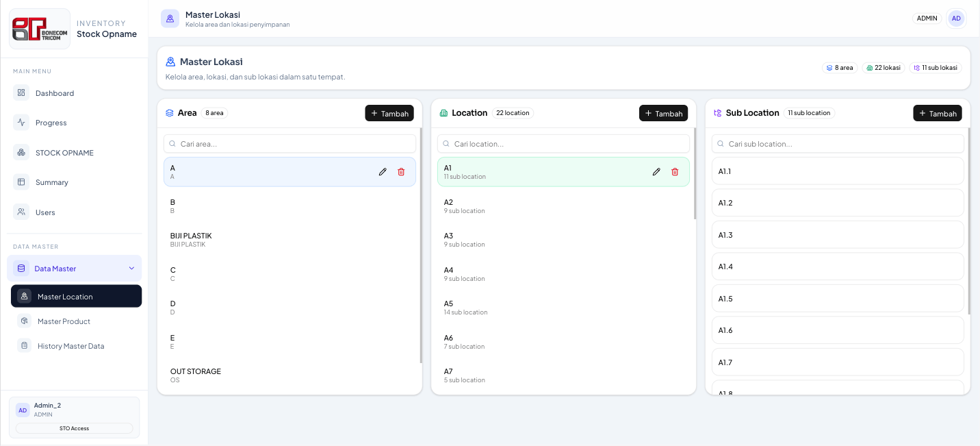
Task: Open History Master Data page
Action: click(x=77, y=346)
